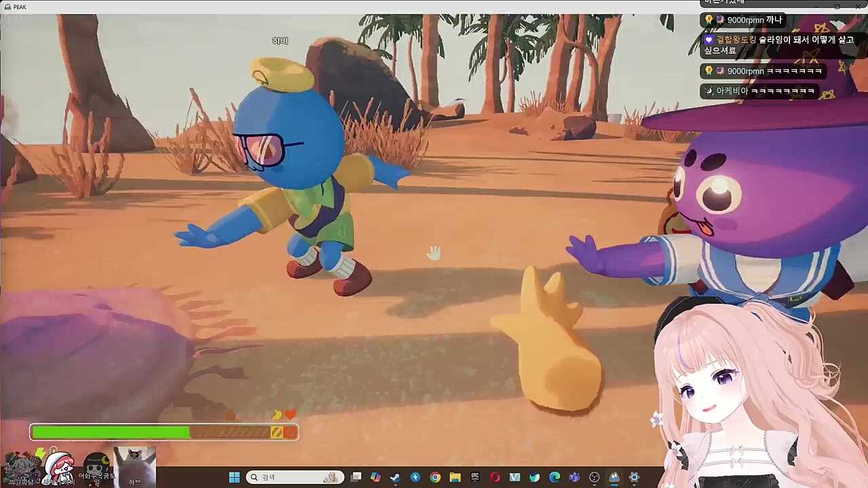Open File Explorer from the taskbar
Viewport: 868px width, 488px height.
[x=455, y=477]
